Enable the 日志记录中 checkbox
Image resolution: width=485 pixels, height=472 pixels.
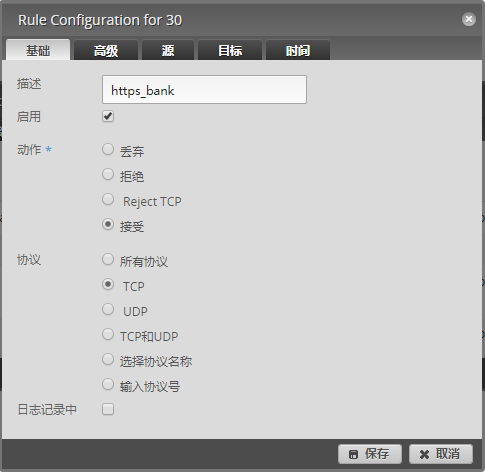[108, 409]
